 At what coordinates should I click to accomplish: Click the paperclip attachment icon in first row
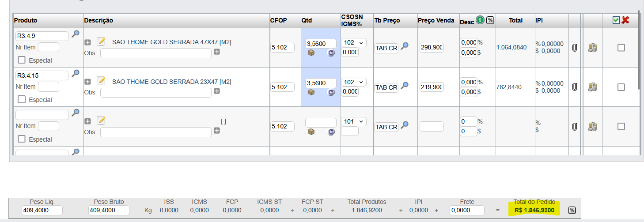click(x=574, y=48)
